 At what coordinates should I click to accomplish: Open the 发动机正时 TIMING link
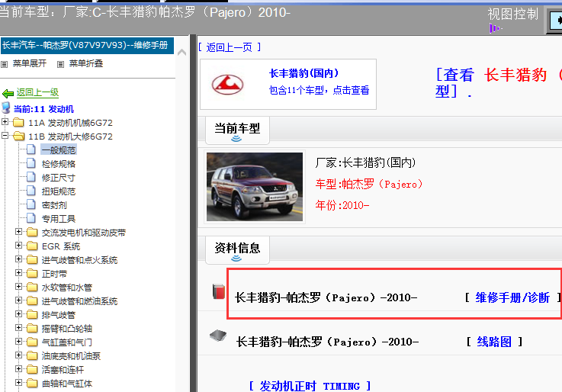(x=310, y=386)
